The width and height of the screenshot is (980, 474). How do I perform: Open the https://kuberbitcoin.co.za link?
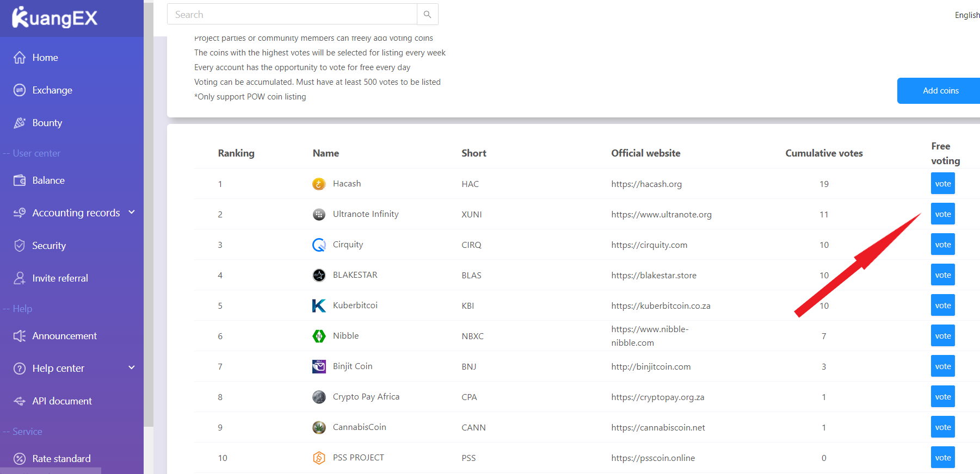(x=661, y=305)
